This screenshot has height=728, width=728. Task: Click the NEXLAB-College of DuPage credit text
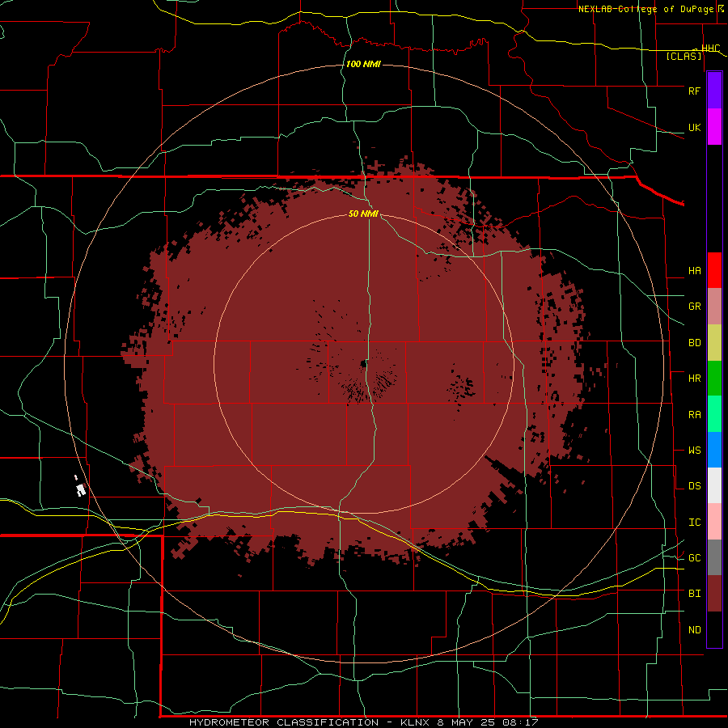click(645, 9)
